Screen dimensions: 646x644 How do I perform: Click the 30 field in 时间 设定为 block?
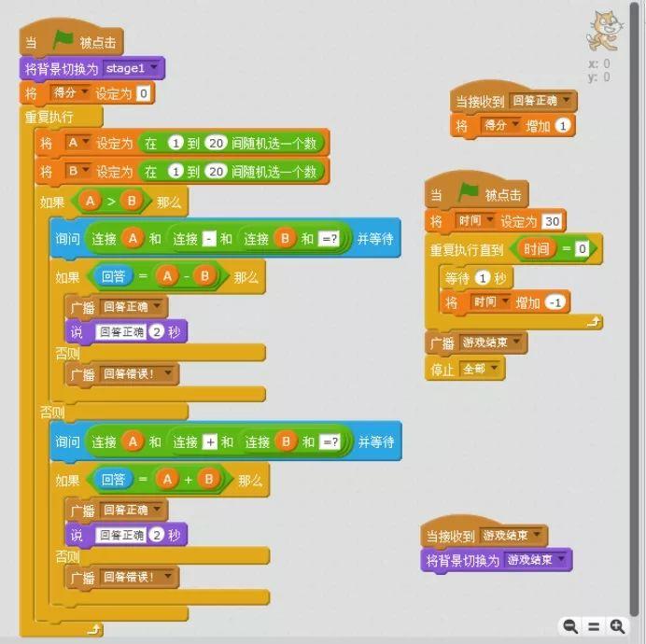[552, 221]
